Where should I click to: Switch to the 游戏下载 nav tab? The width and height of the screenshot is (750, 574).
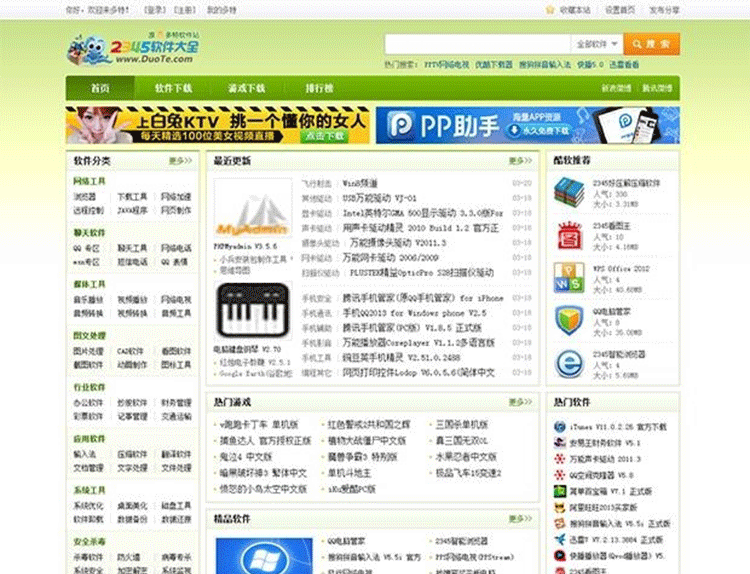click(246, 88)
